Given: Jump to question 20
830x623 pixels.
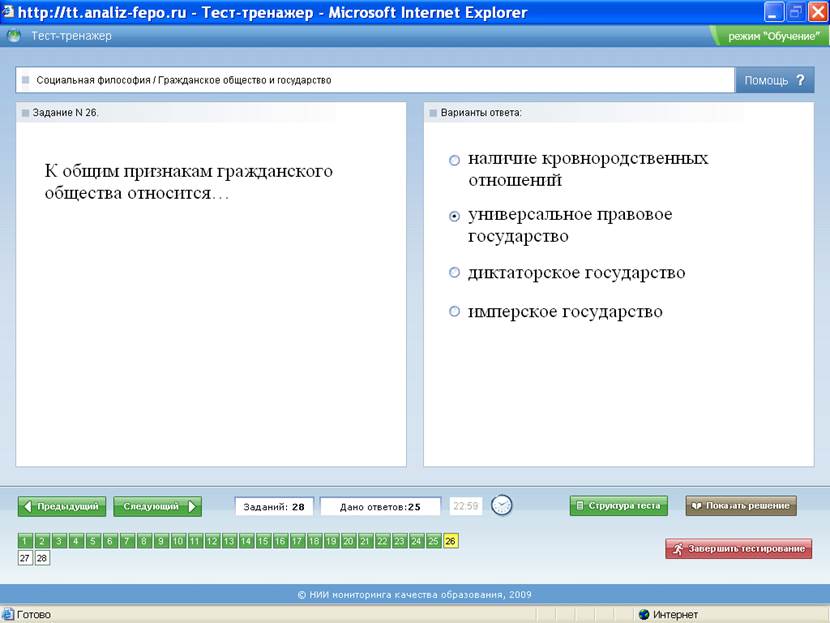Looking at the screenshot, I should click(348, 541).
